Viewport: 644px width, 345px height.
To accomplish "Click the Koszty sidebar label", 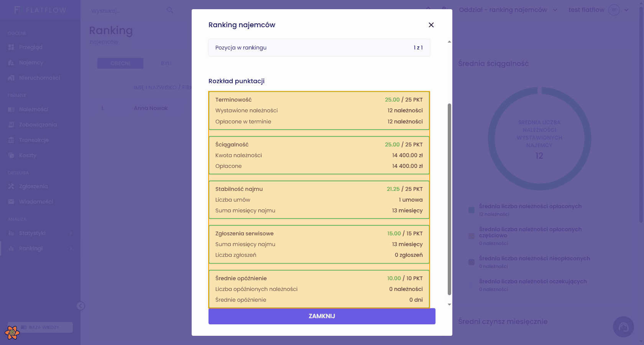I will pos(28,155).
